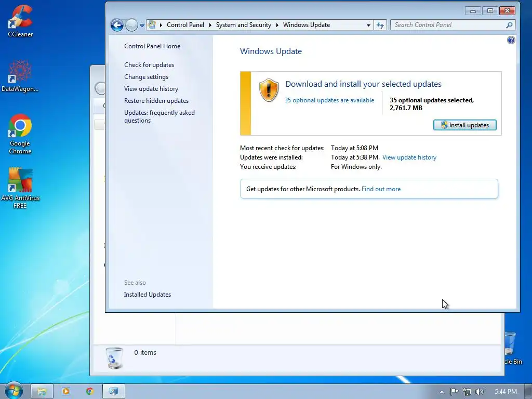Open Updates: frequently asked questions

pos(159,116)
